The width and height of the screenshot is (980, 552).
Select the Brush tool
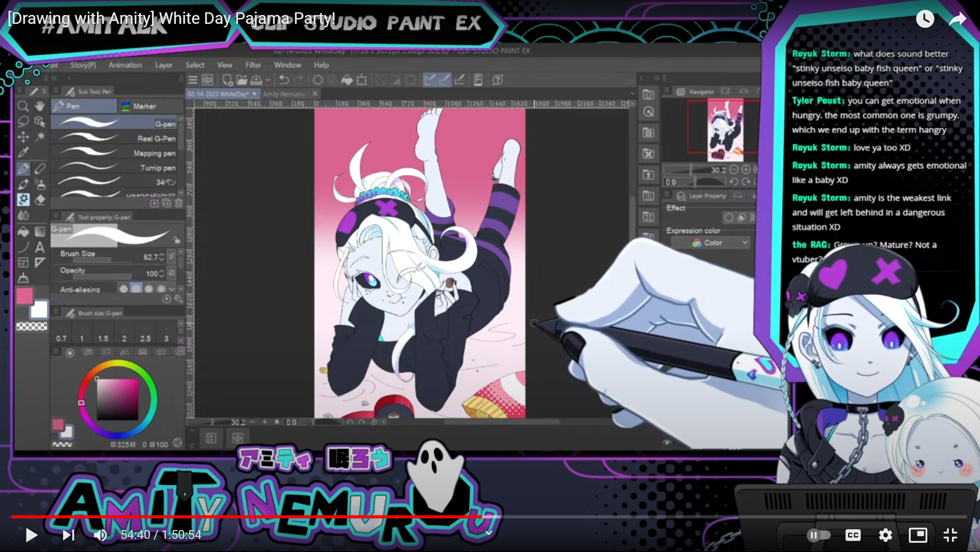(x=23, y=184)
